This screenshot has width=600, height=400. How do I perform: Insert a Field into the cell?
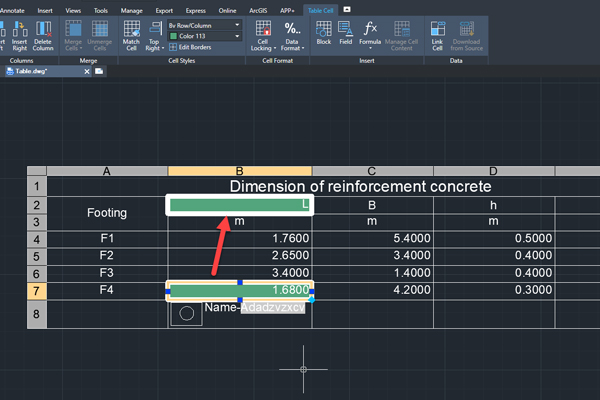[x=346, y=33]
